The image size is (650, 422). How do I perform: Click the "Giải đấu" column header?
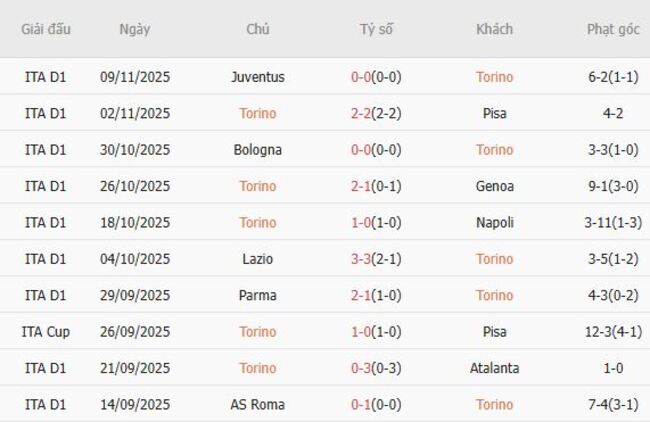pos(45,29)
